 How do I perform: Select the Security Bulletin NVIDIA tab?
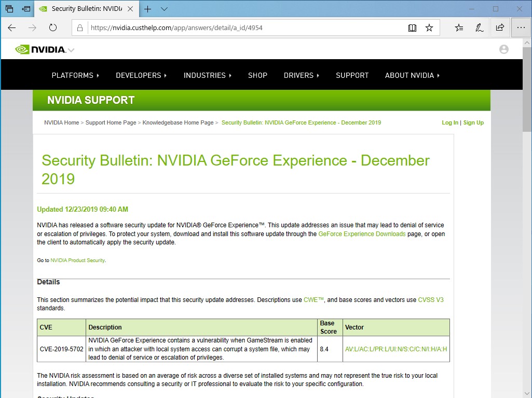87,9
